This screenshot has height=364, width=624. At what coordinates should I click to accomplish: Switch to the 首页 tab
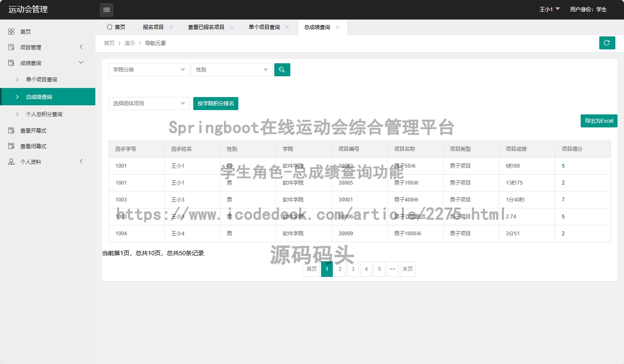(x=116, y=27)
